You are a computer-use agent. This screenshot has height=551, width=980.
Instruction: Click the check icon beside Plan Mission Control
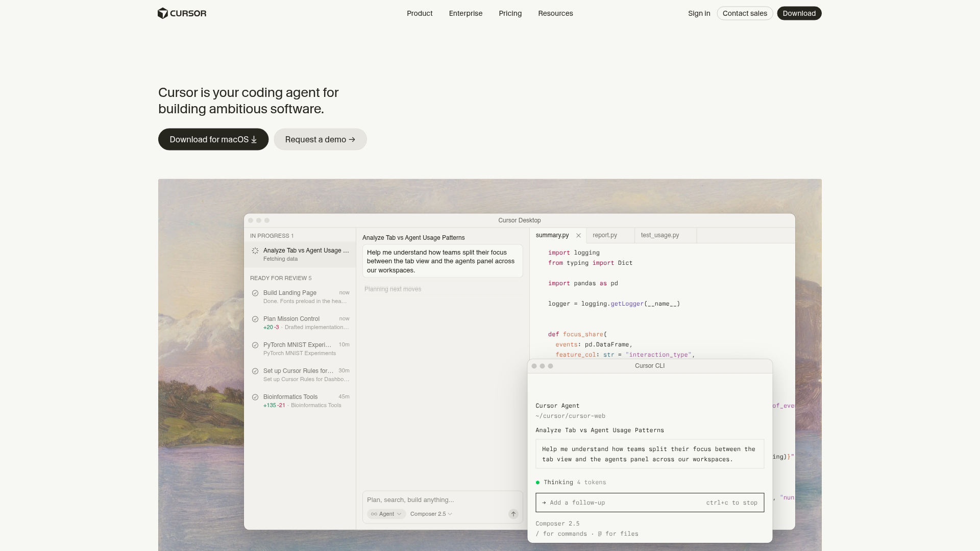tap(255, 319)
